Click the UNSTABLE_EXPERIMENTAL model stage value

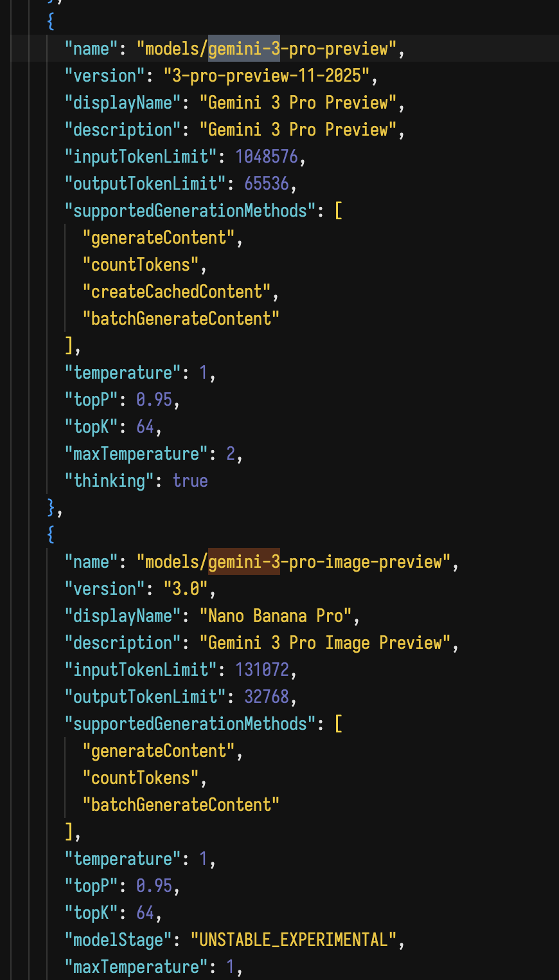[x=294, y=940]
